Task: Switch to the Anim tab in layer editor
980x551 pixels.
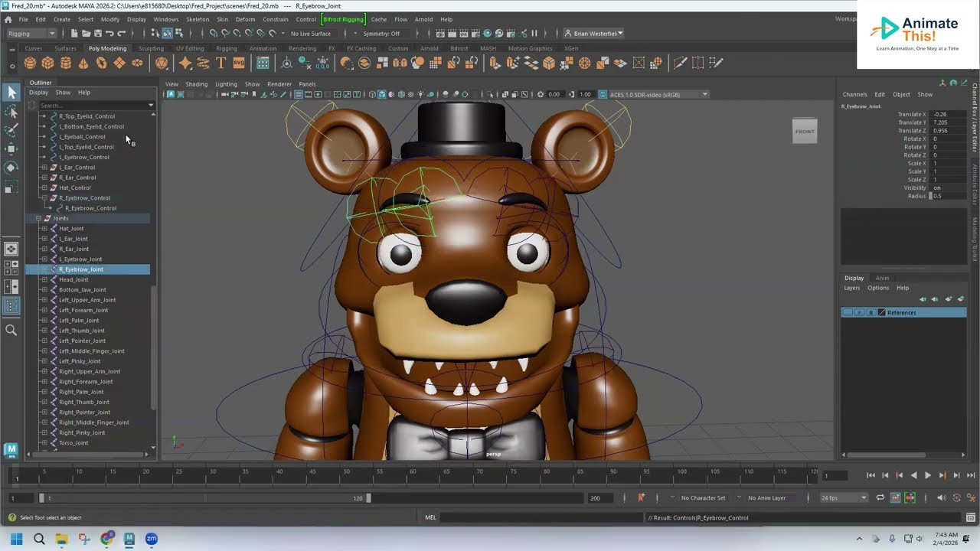Action: coord(882,278)
